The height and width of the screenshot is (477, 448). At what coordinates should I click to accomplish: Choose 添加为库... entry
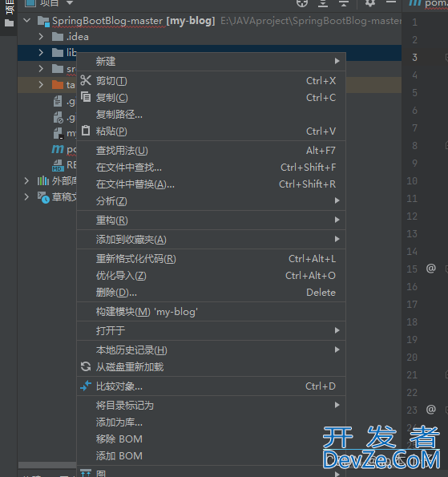211,422
